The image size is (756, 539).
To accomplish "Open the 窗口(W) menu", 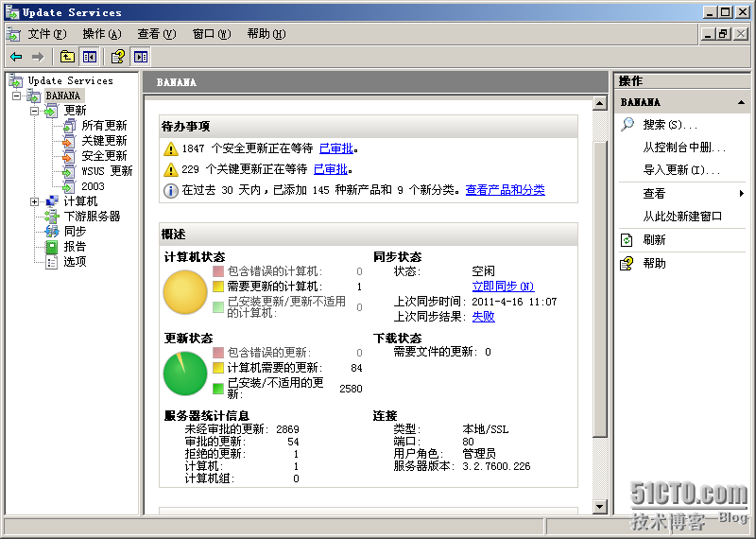I will click(x=212, y=34).
